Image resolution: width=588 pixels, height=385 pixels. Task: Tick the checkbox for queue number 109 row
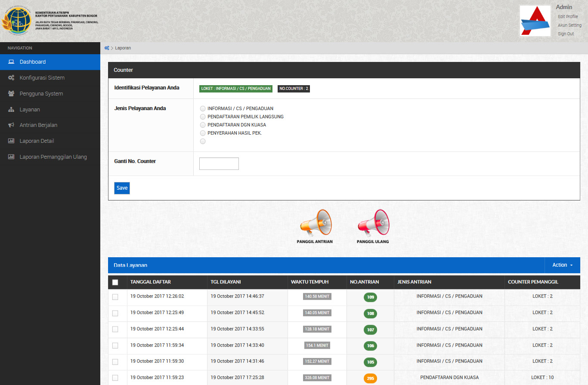115,297
